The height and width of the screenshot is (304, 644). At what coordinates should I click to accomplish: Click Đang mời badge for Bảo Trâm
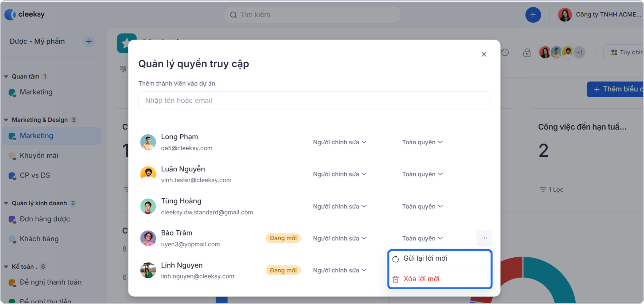pyautogui.click(x=283, y=238)
